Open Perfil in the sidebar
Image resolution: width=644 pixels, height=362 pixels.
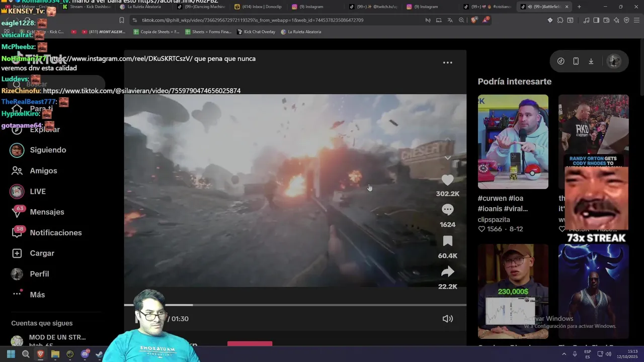coord(39,274)
